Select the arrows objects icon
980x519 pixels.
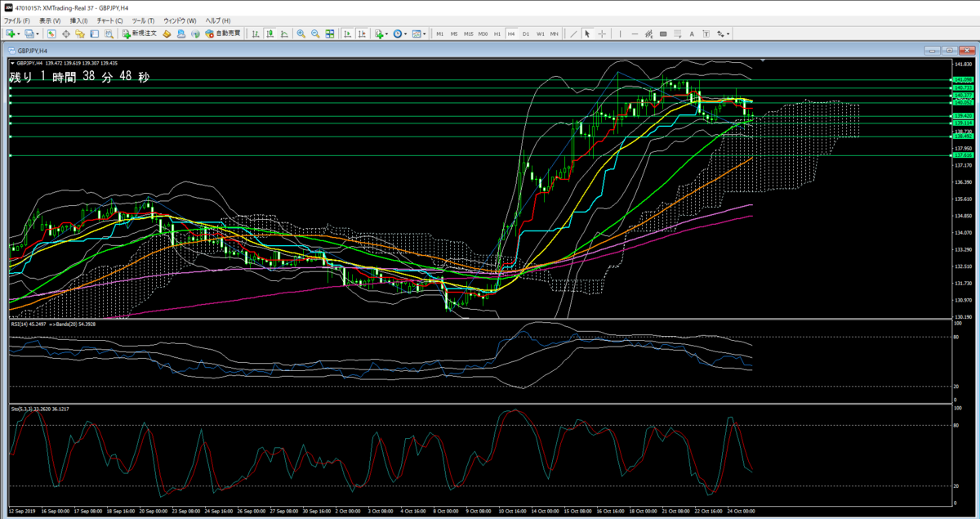pos(719,34)
